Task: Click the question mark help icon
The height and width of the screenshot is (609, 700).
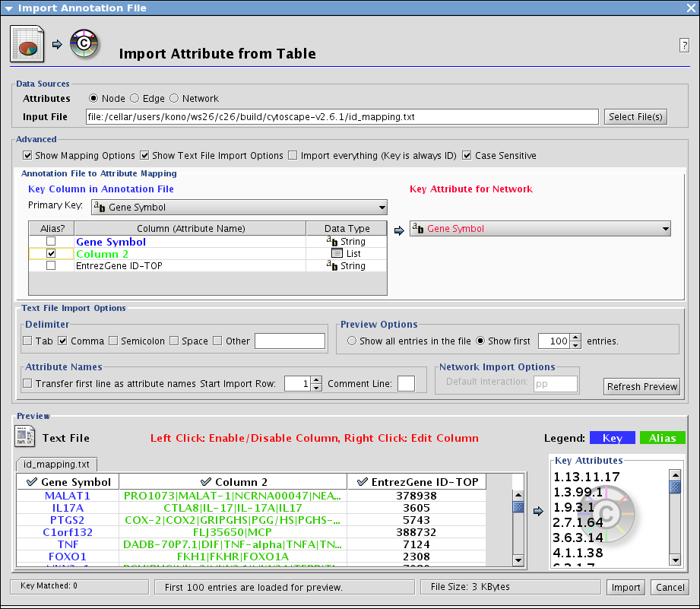Action: tap(683, 46)
